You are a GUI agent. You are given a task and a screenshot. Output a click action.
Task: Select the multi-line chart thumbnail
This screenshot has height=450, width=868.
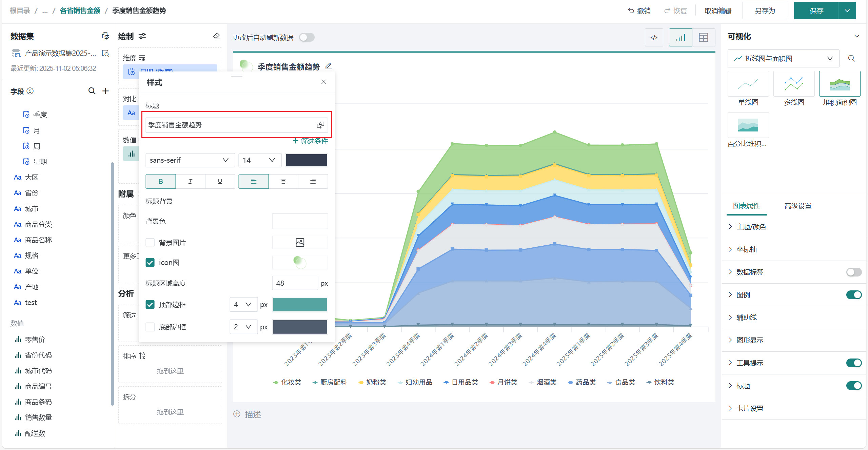click(794, 84)
